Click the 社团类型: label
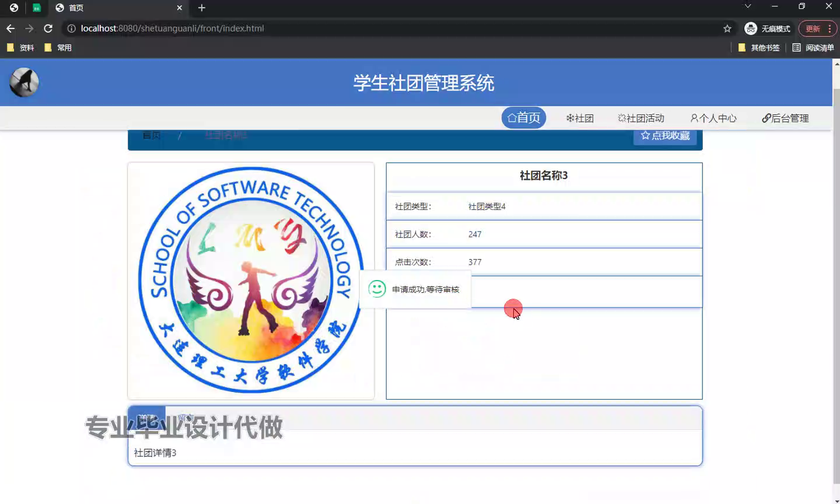The image size is (840, 504). (413, 206)
